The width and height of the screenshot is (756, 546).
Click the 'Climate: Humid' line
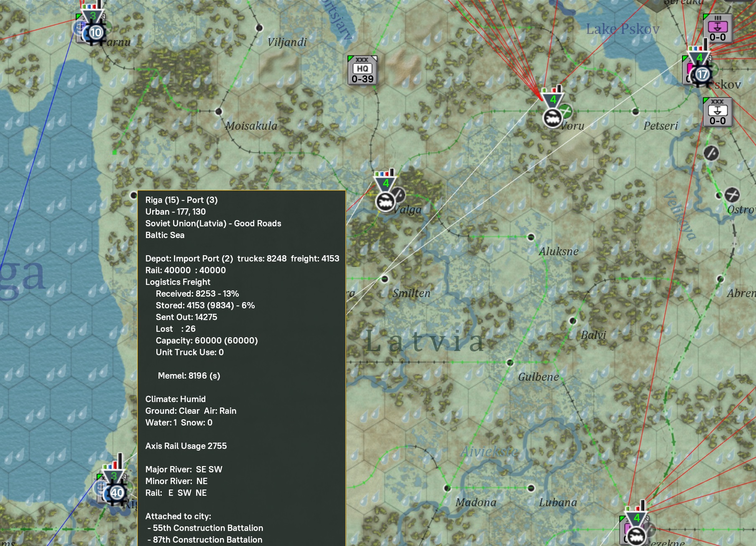[x=176, y=399]
